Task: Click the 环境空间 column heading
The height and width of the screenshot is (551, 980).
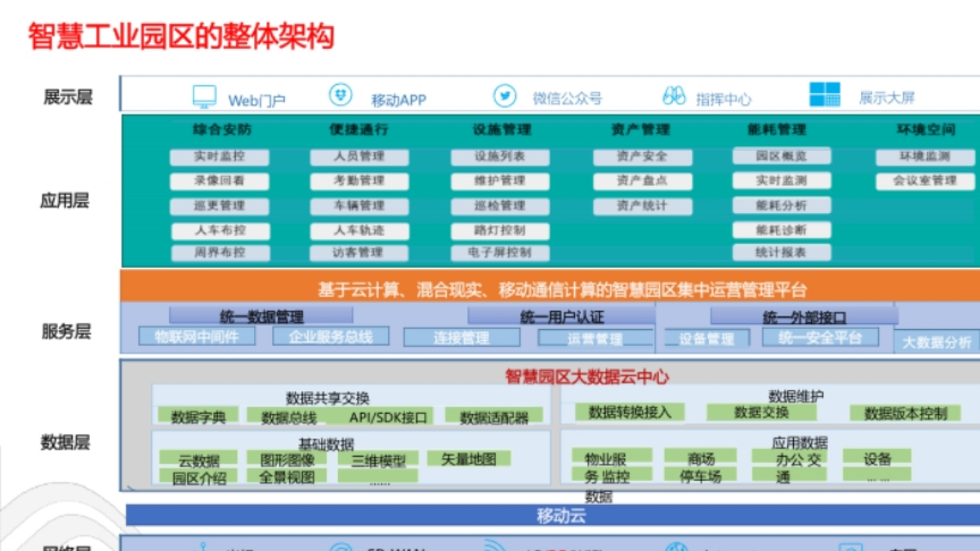Action: click(926, 130)
